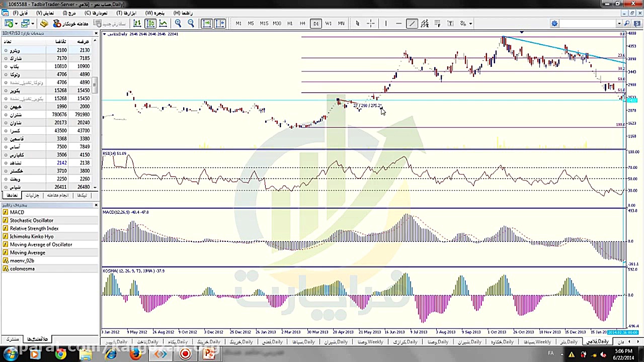
Task: Open the File (F) menu
Action: tap(21, 13)
